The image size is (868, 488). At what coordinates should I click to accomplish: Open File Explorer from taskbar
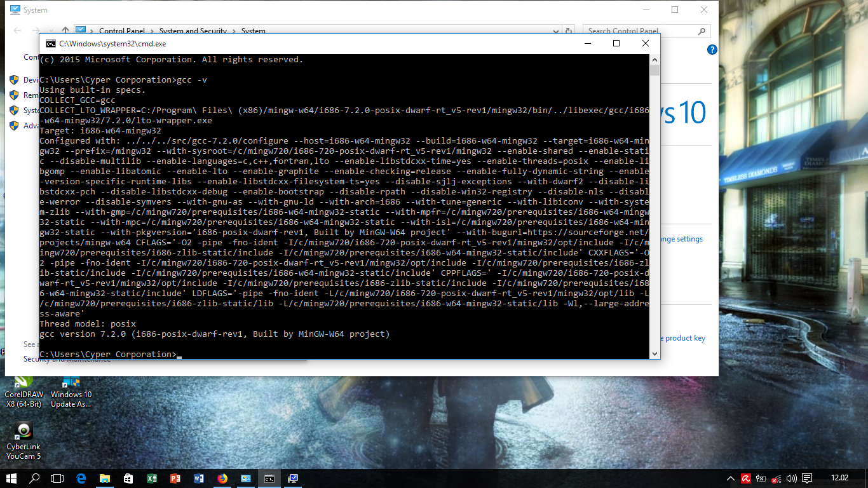tap(105, 478)
